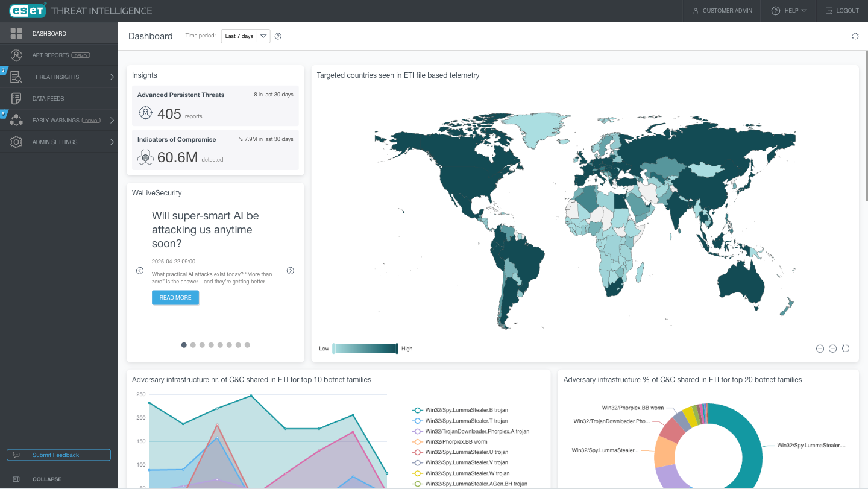Open the Dashboard grid icon
Image resolution: width=868 pixels, height=489 pixels.
tap(16, 33)
